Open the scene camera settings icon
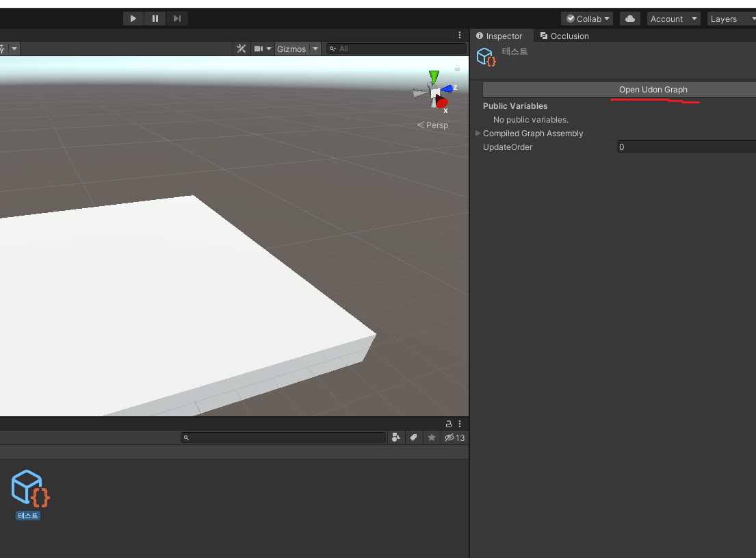 click(262, 49)
